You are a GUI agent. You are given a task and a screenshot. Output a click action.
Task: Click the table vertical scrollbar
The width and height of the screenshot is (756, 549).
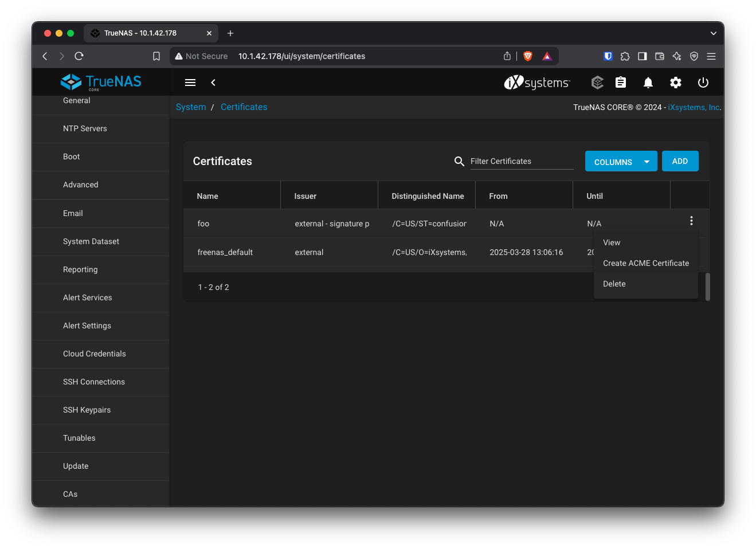tap(708, 287)
